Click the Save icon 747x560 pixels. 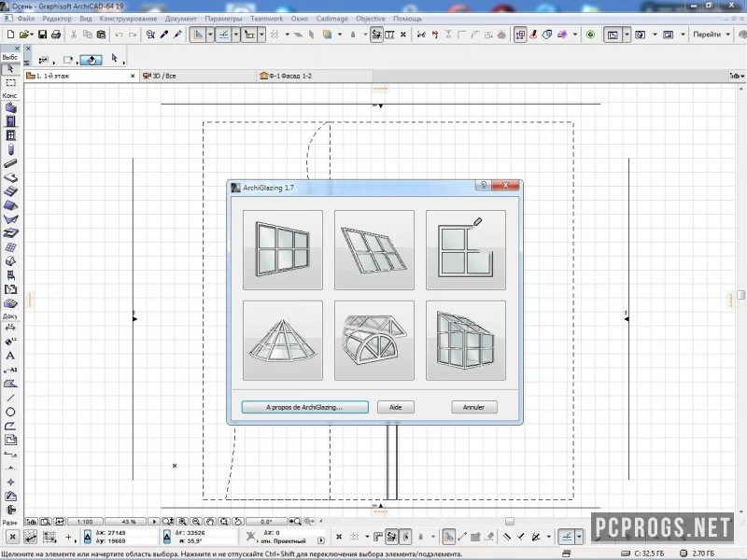(42, 35)
